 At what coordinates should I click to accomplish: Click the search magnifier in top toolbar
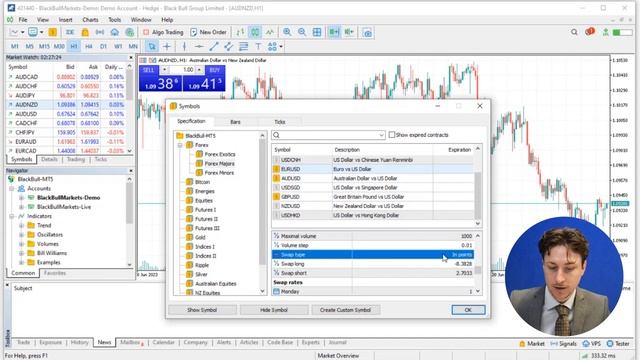pyautogui.click(x=574, y=32)
